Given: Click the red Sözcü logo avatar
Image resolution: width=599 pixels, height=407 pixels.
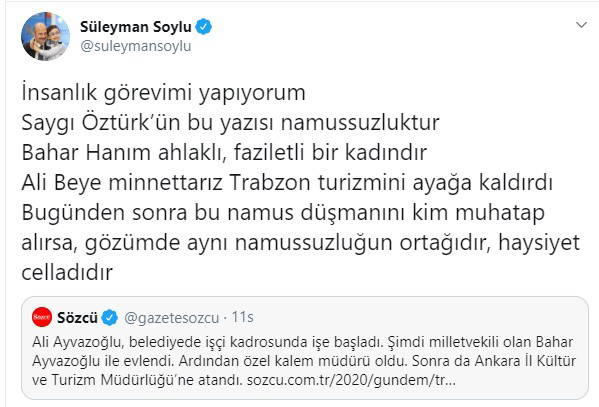Looking at the screenshot, I should (42, 317).
